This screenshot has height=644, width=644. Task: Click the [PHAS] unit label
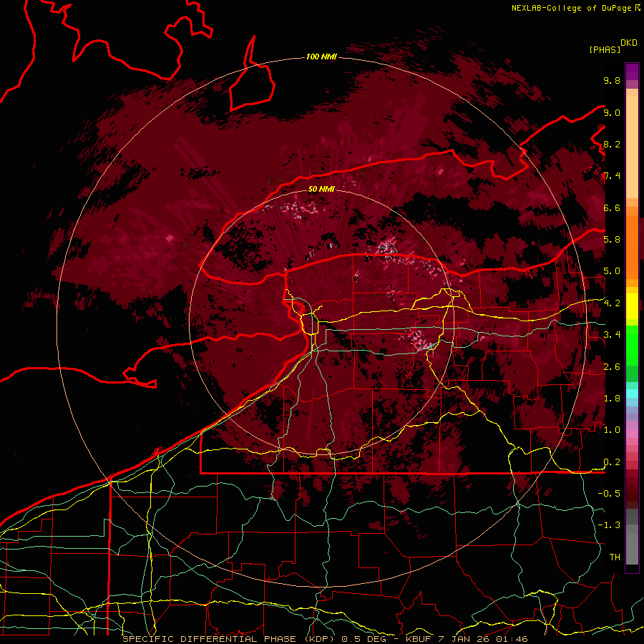(x=605, y=49)
